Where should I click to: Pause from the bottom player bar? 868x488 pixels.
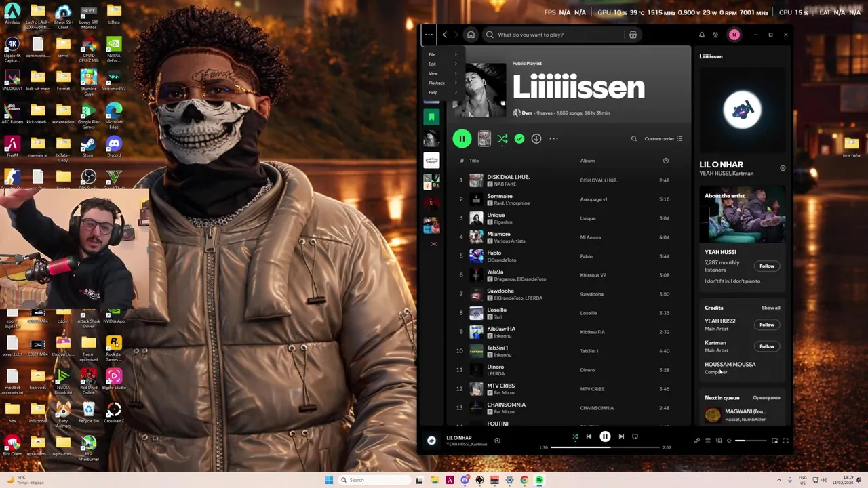605,436
